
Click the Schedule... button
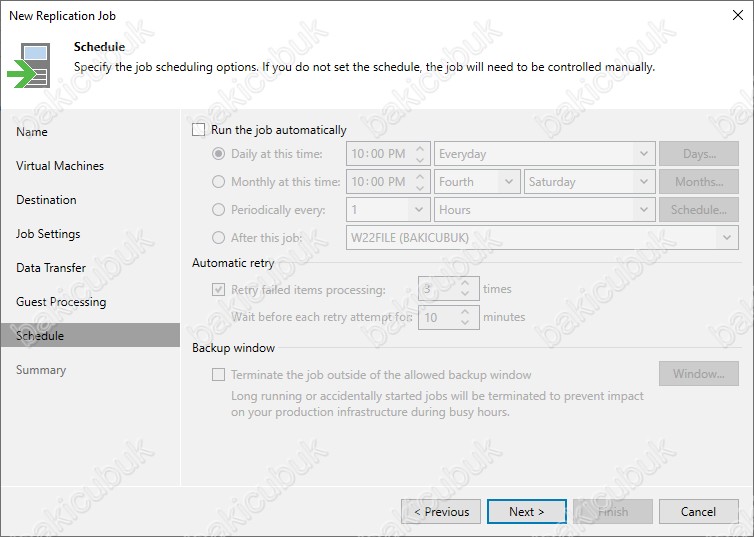pyautogui.click(x=699, y=210)
